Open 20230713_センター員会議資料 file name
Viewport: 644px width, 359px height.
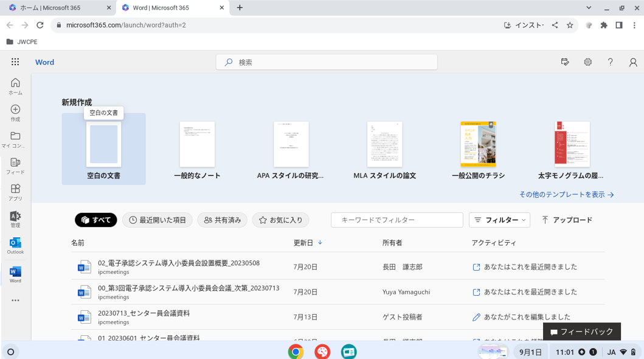(x=144, y=313)
